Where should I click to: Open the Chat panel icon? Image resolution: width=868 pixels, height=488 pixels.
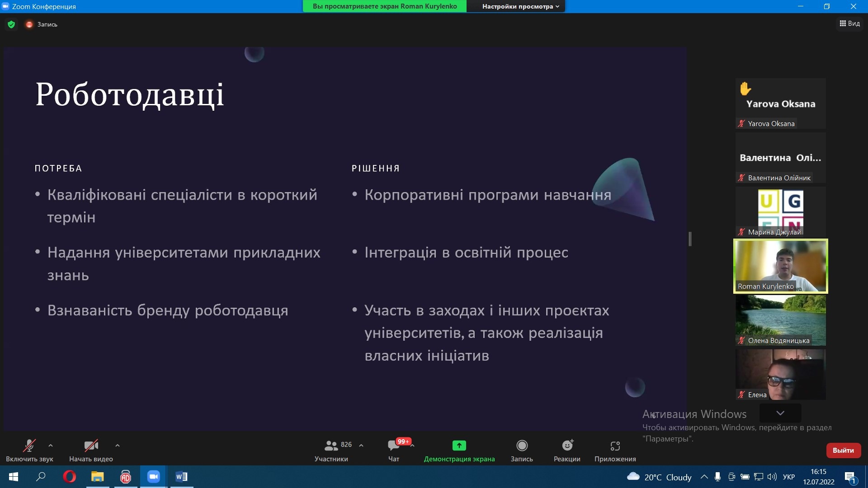(x=393, y=446)
